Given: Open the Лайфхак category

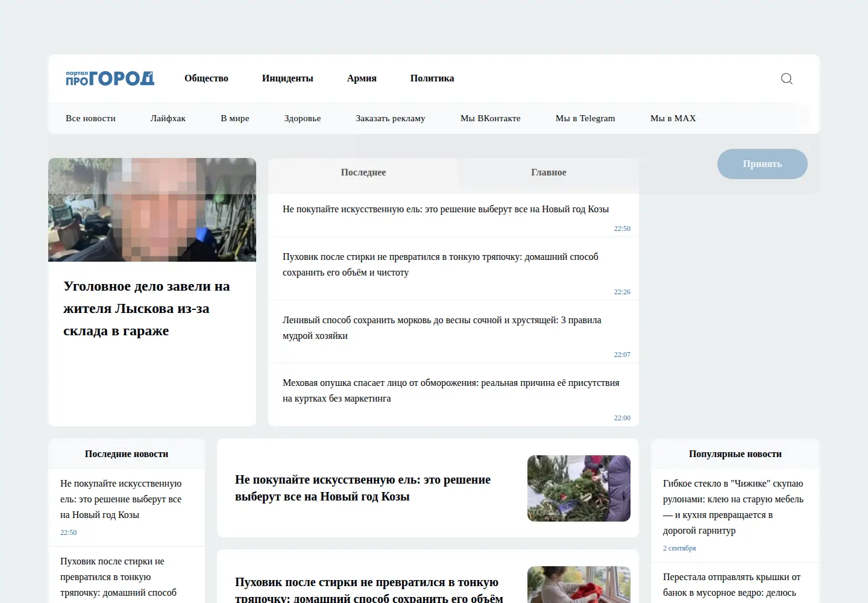Looking at the screenshot, I should [168, 118].
